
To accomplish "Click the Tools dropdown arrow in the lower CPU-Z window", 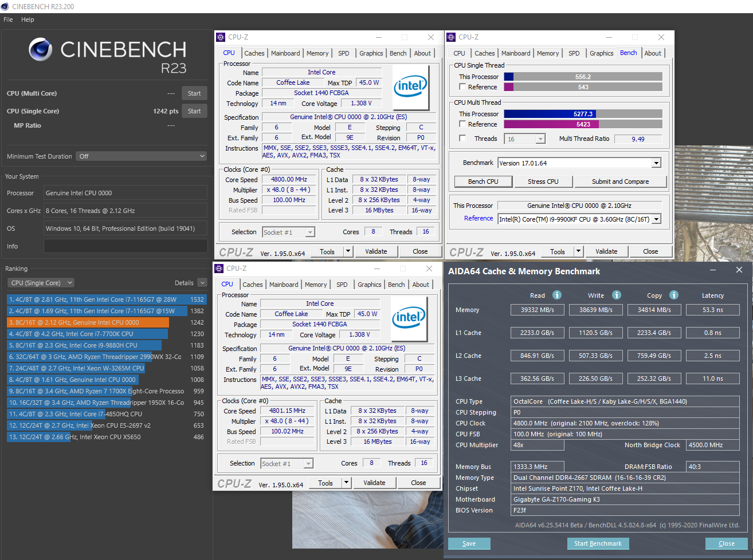I will [346, 483].
